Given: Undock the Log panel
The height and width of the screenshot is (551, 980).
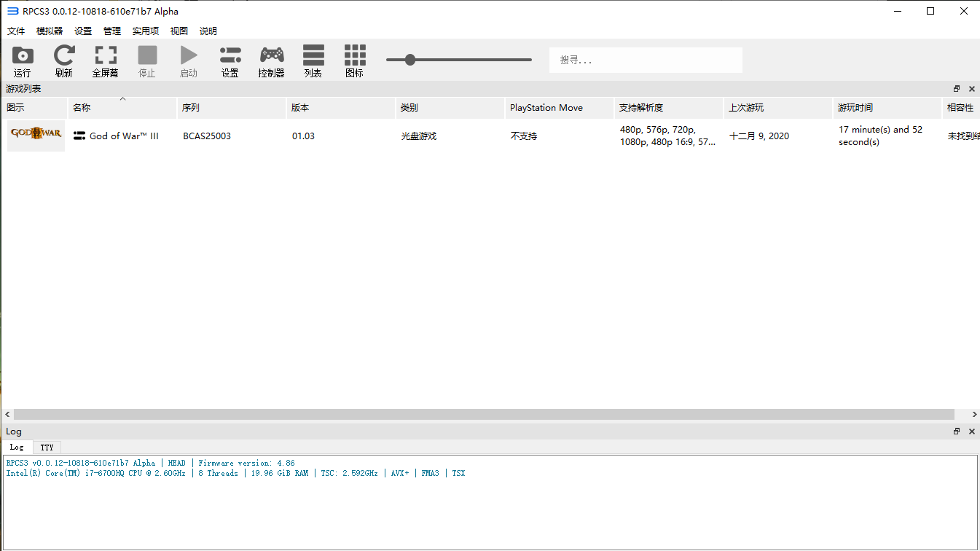Looking at the screenshot, I should pos(957,431).
